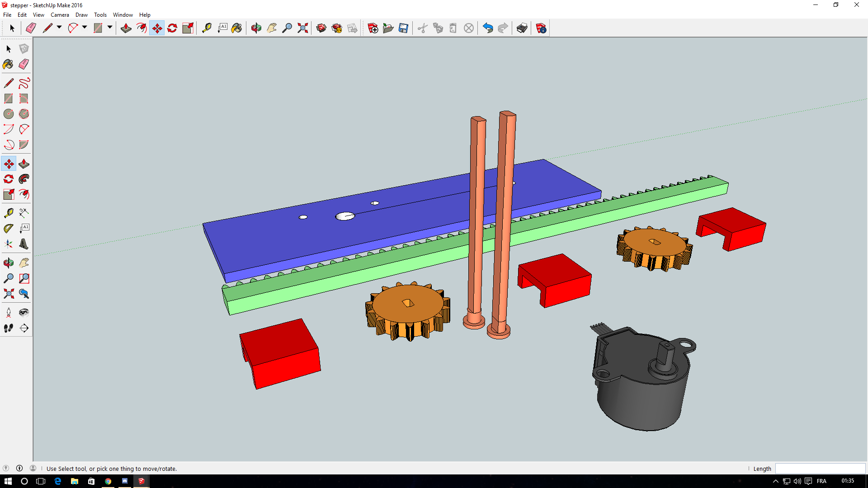The width and height of the screenshot is (868, 488).
Task: Open the Edit menu
Action: coord(22,15)
